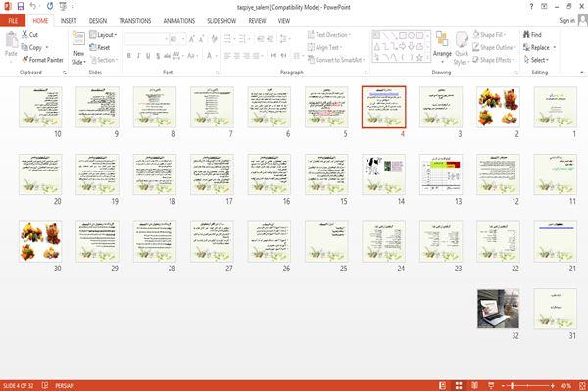Expand Shape Outline options
This screenshot has width=588, height=391.
point(494,47)
